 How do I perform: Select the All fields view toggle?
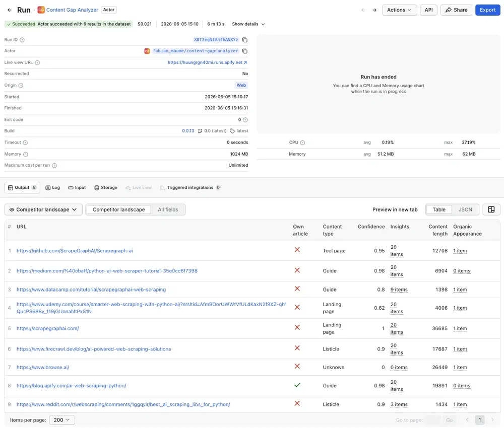pyautogui.click(x=168, y=209)
